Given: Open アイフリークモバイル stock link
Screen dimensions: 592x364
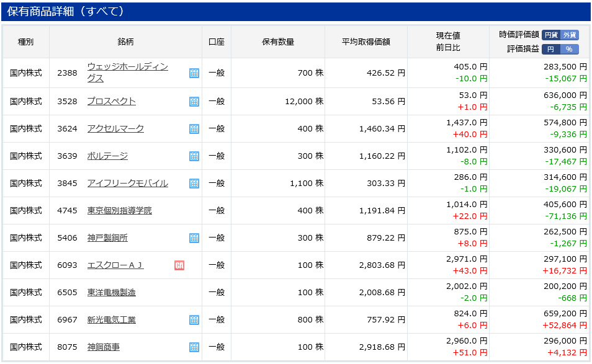Looking at the screenshot, I should 128,184.
